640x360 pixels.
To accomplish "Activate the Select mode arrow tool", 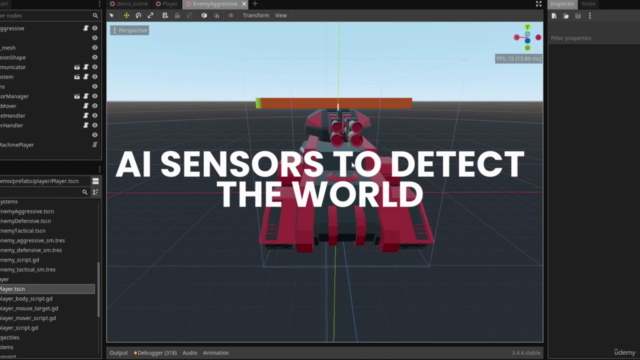I will pyautogui.click(x=112, y=16).
